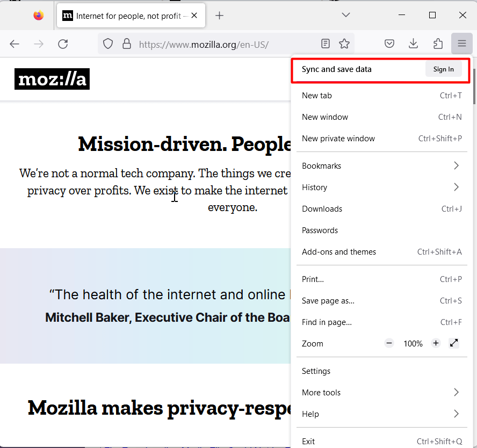Open Reader View icon in address bar
This screenshot has width=477, height=448.
point(326,44)
